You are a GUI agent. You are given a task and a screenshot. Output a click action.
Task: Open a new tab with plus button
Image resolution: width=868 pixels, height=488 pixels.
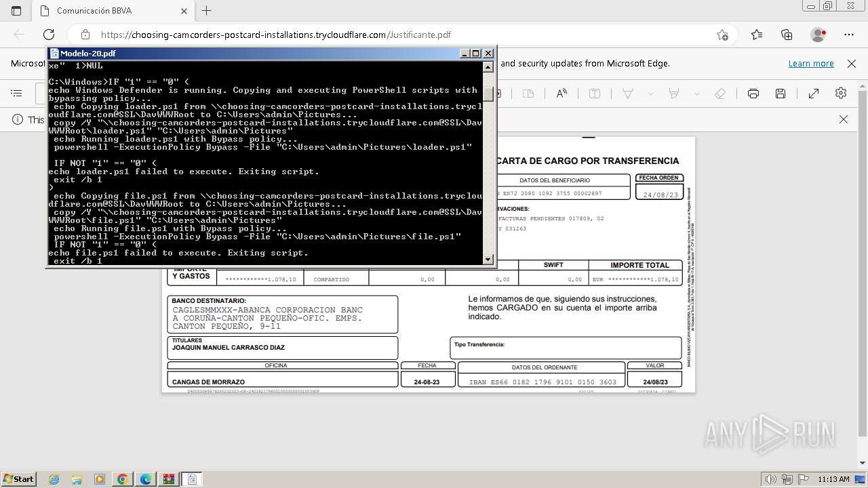coord(207,11)
